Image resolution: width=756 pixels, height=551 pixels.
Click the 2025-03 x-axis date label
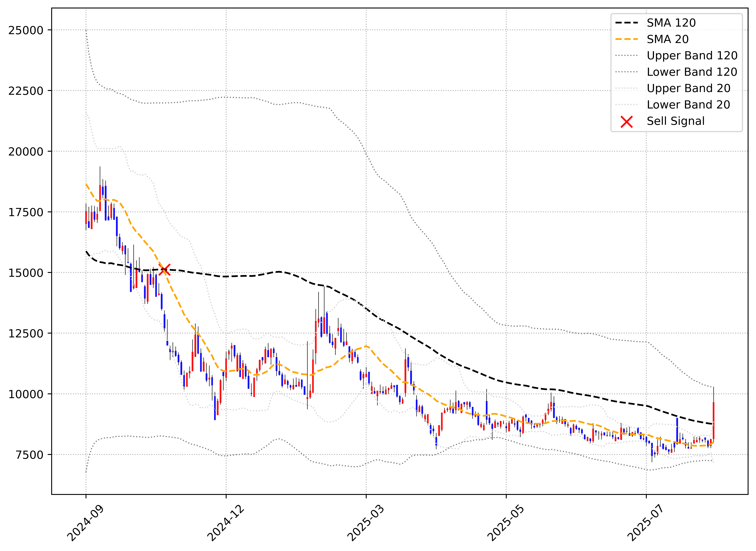(366, 523)
